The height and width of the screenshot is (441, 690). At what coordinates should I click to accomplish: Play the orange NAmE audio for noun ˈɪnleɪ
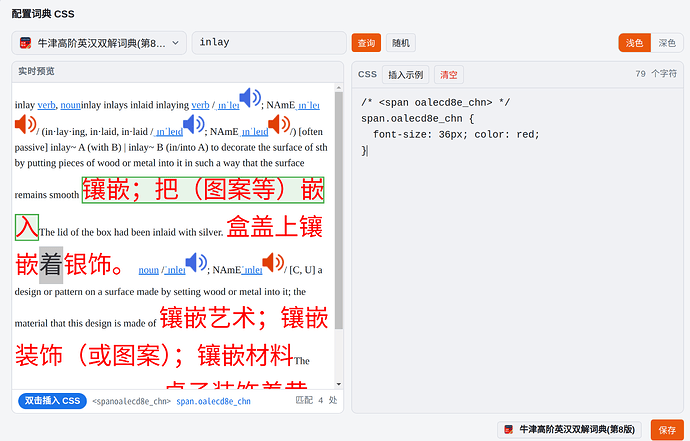tap(273, 263)
